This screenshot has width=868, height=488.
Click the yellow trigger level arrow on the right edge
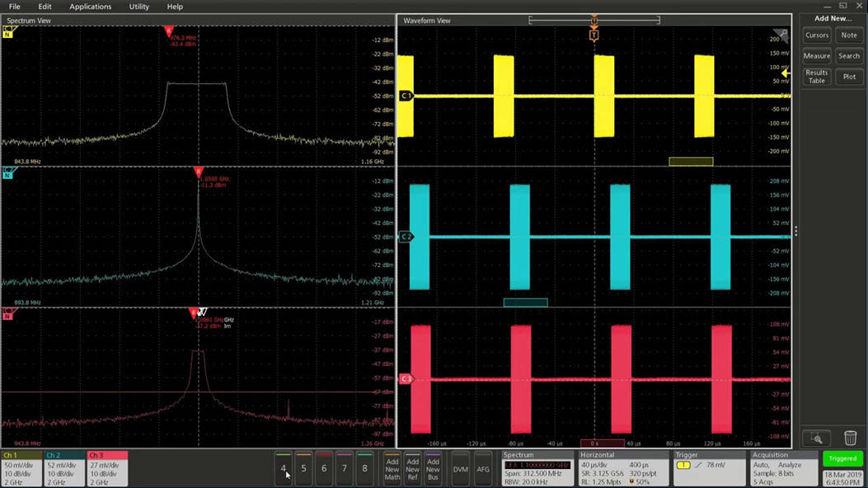coord(786,73)
